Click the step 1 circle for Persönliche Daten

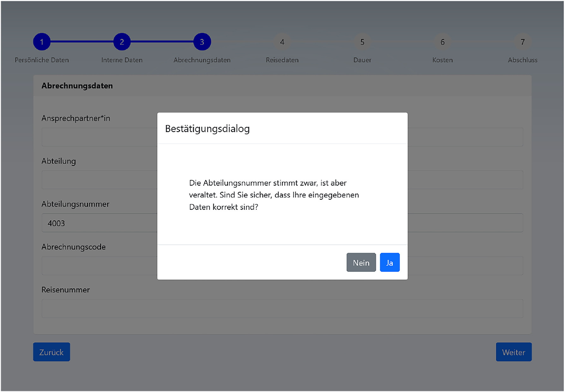41,41
